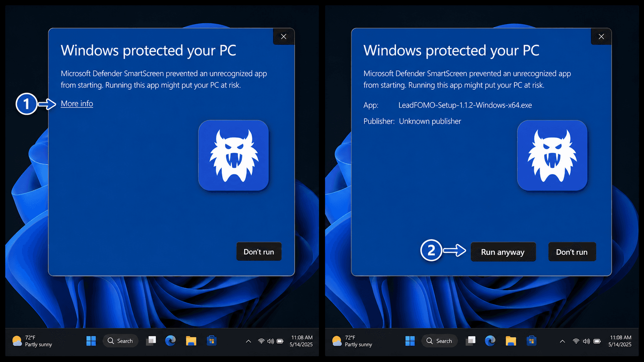Click the LeadFOMO monster icon in right dialog
This screenshot has height=362, width=644.
click(552, 155)
